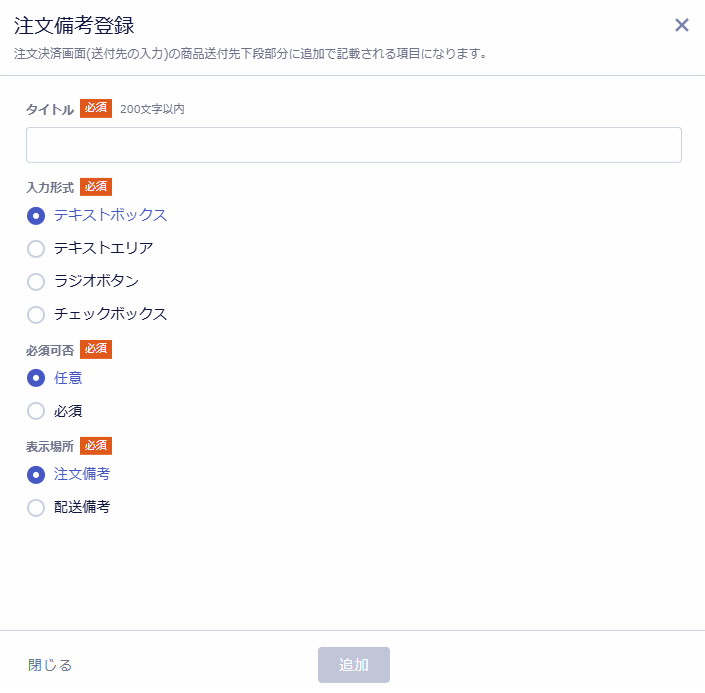This screenshot has height=693, width=705.
Task: Click the orange 必須 badge beside タイトル
Action: (x=96, y=108)
